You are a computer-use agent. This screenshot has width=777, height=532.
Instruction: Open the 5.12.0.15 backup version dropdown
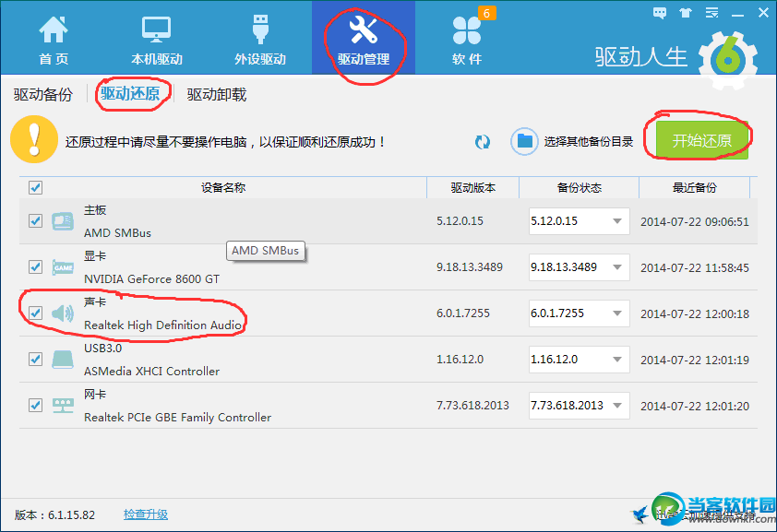pos(580,221)
